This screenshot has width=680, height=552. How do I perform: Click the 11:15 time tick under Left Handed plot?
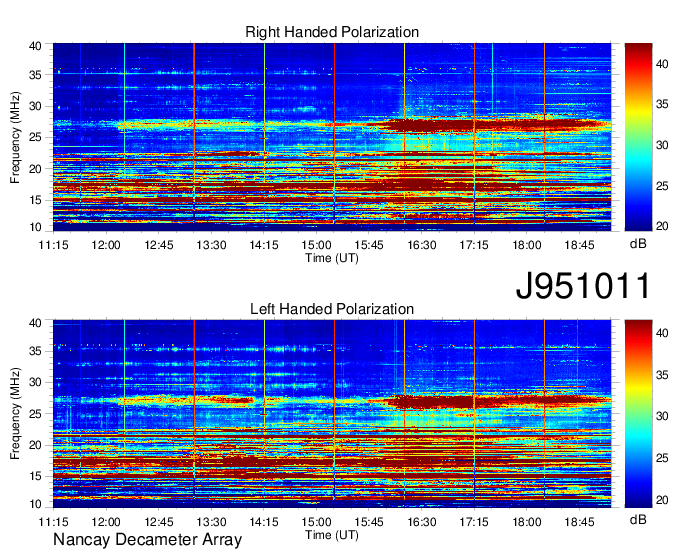tap(53, 522)
